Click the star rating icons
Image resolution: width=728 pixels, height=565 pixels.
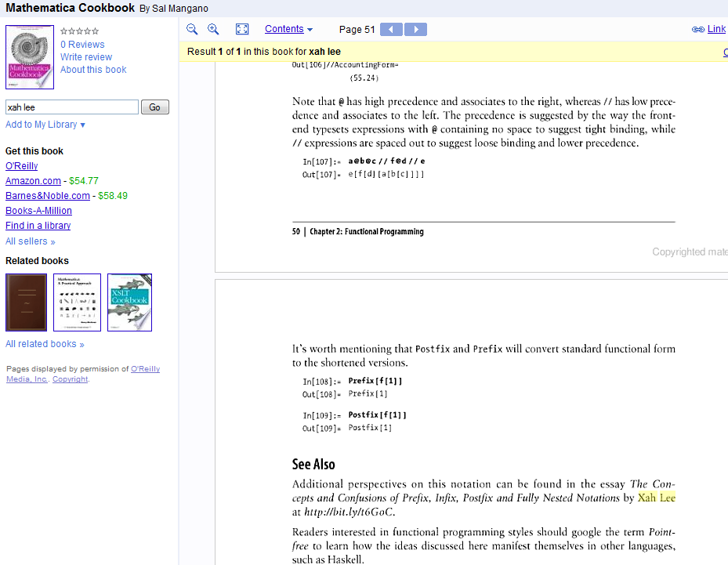[x=79, y=31]
